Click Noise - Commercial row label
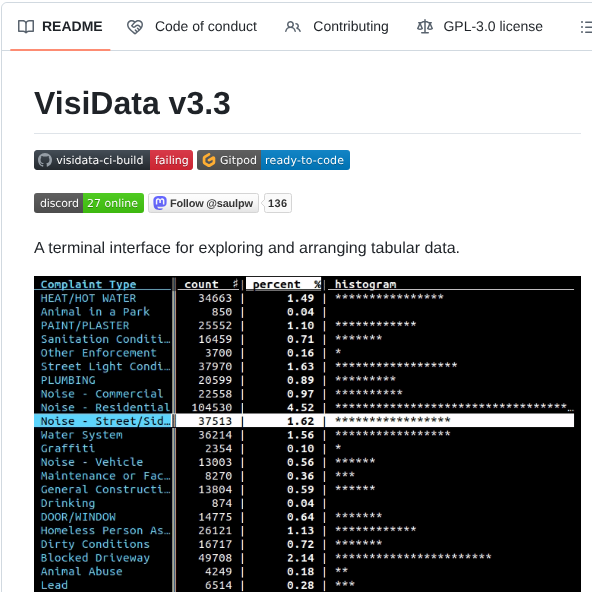Image resolution: width=592 pixels, height=592 pixels. click(102, 393)
